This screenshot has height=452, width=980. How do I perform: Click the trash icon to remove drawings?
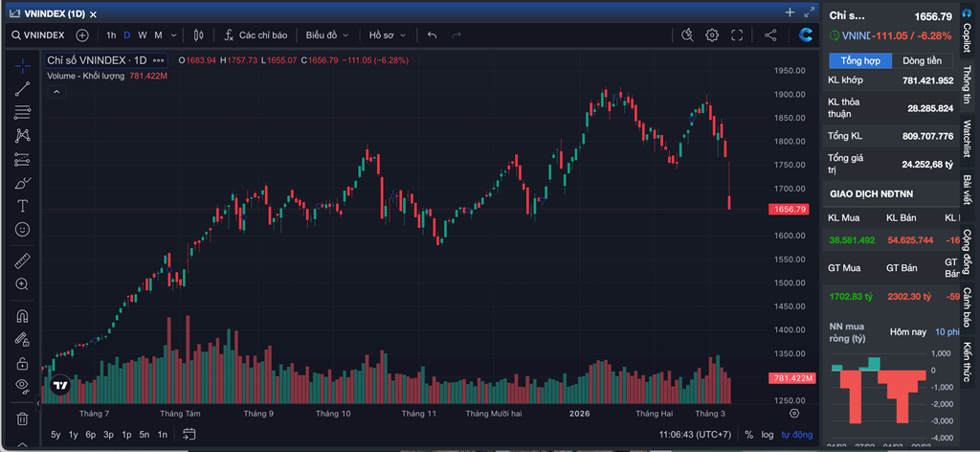click(x=22, y=418)
